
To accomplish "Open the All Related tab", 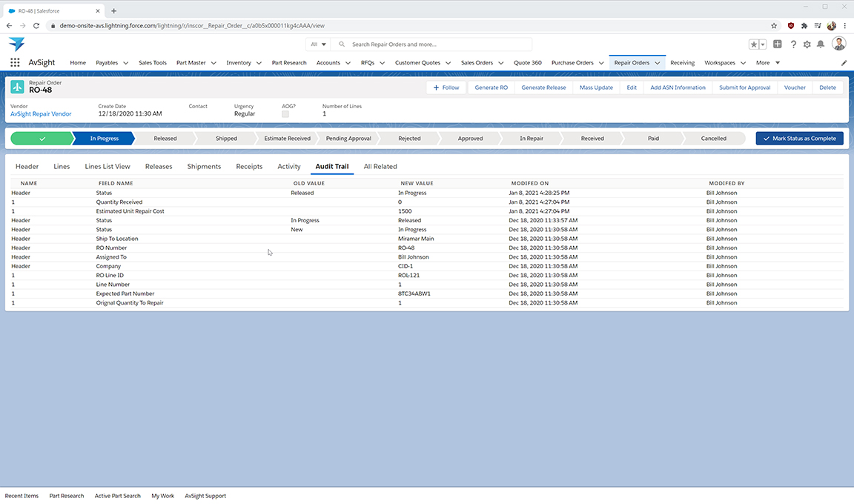I will tap(380, 167).
